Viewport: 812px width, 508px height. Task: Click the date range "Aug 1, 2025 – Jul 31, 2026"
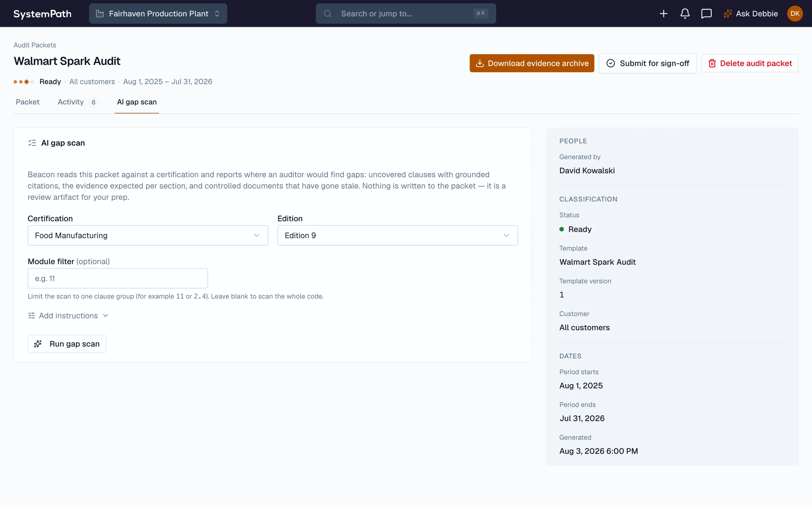point(168,82)
